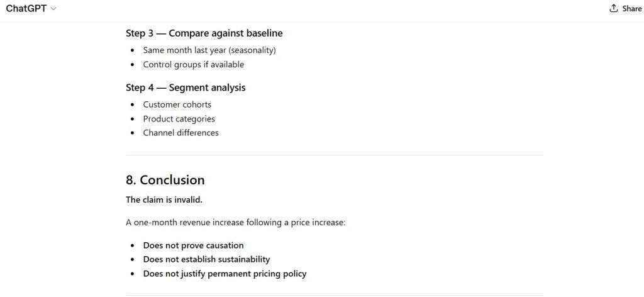Click "Does not justify permanent pricing policy" bullet
The image size is (644, 297).
(x=225, y=274)
